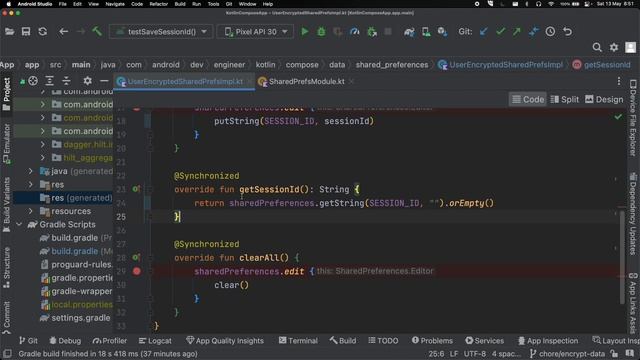Click the Stop square icon
This screenshot has height=360, width=640.
pyautogui.click(x=388, y=31)
